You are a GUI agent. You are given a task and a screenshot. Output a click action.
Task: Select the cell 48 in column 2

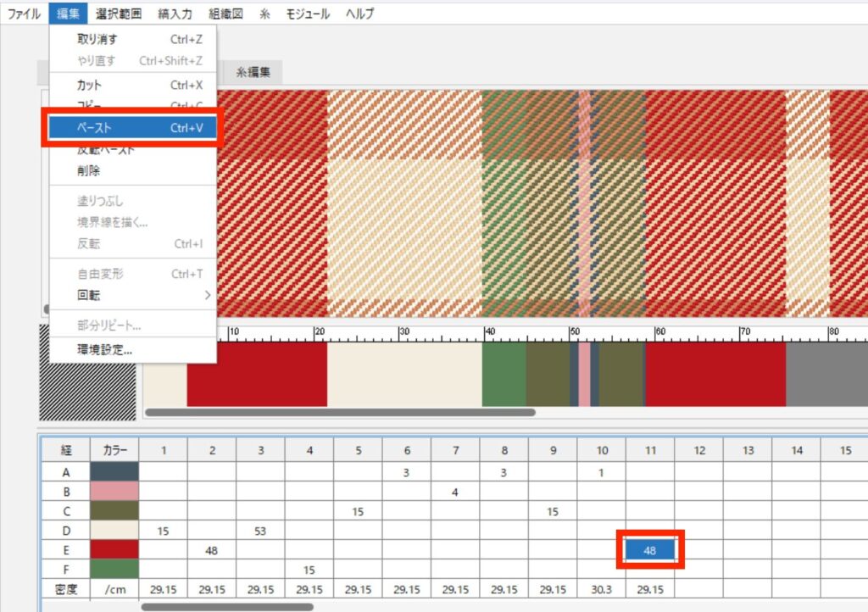pyautogui.click(x=211, y=550)
